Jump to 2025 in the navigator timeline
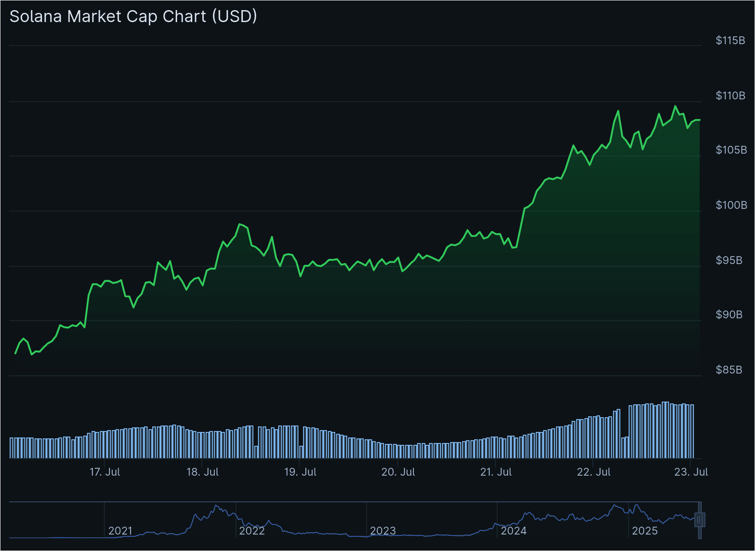Screen dimensions: 756x552 pos(645,531)
